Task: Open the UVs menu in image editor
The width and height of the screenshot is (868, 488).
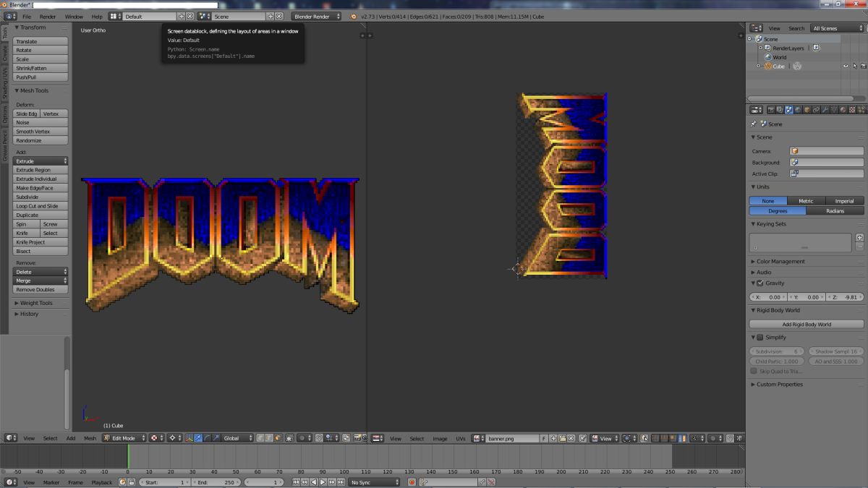Action: pyautogui.click(x=461, y=438)
